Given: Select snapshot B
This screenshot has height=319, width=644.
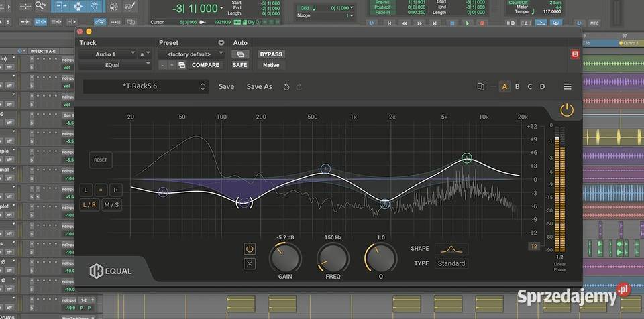Looking at the screenshot, I should [x=517, y=86].
